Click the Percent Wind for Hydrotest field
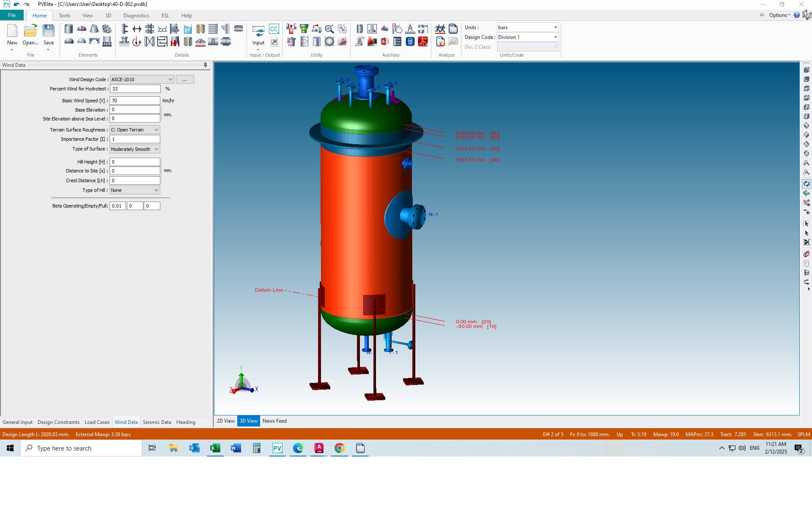 click(135, 89)
